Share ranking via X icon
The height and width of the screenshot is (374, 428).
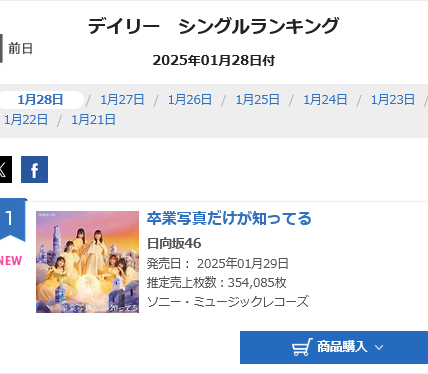click(x=5, y=169)
